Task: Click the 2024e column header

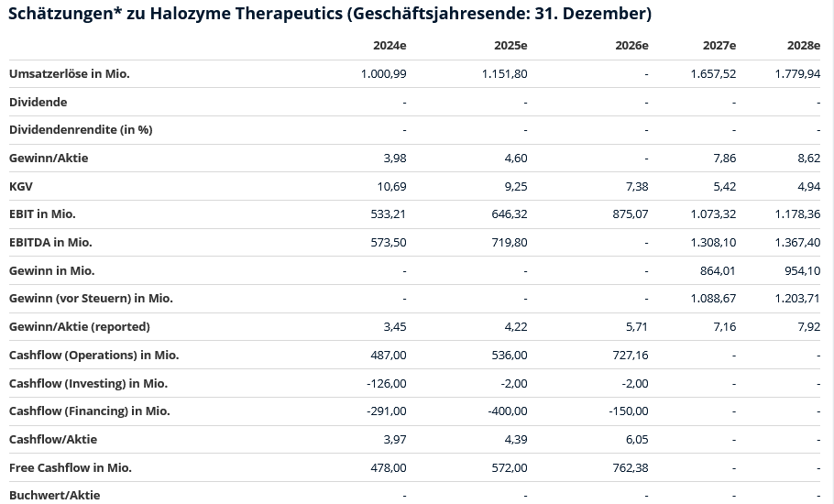Action: click(x=390, y=46)
